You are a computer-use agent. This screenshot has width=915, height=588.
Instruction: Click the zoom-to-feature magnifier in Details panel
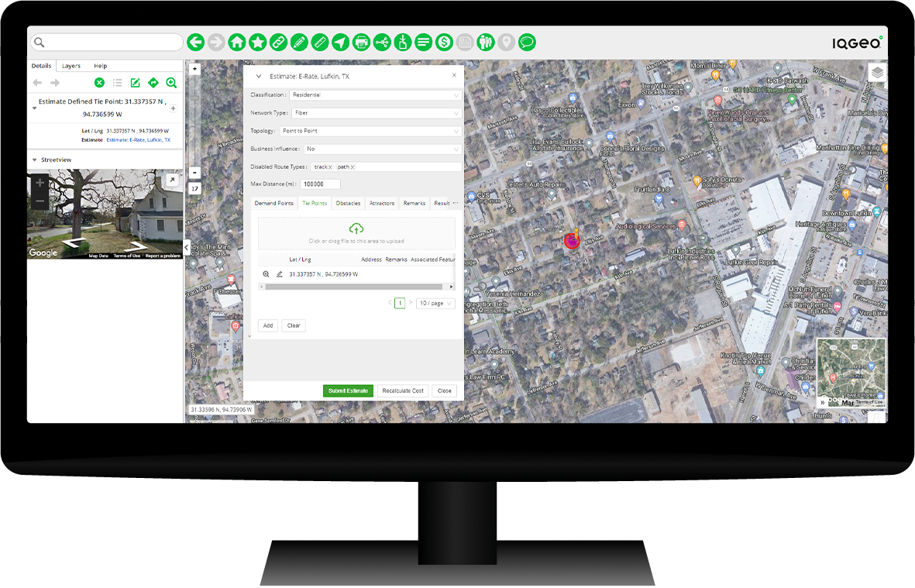point(171,83)
